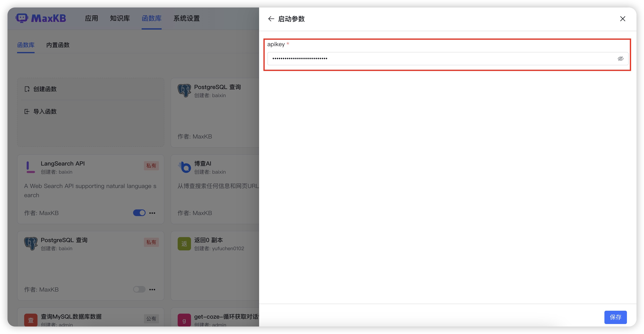
Task: Toggle apikey visibility eye icon
Action: pyautogui.click(x=620, y=59)
